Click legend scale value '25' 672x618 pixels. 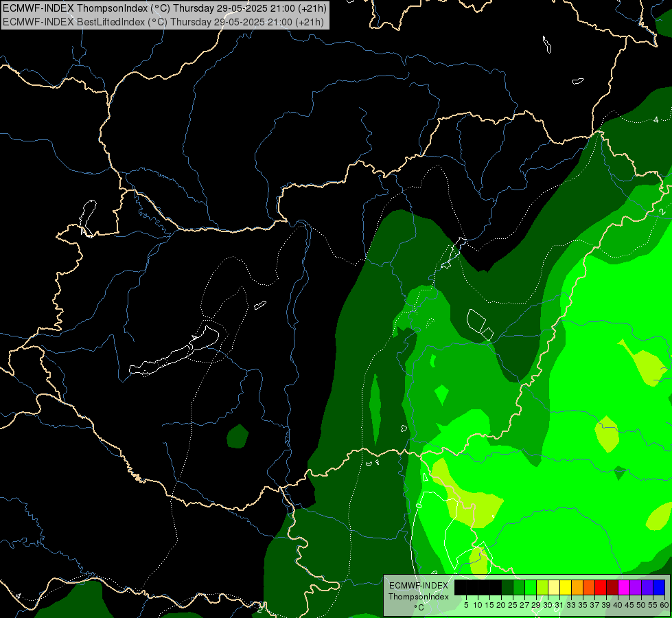(x=513, y=605)
